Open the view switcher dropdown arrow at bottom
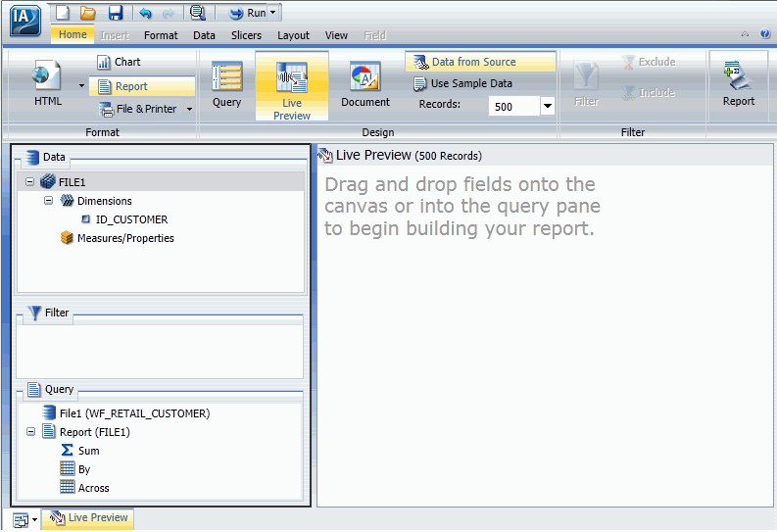This screenshot has height=532, width=777. click(34, 519)
